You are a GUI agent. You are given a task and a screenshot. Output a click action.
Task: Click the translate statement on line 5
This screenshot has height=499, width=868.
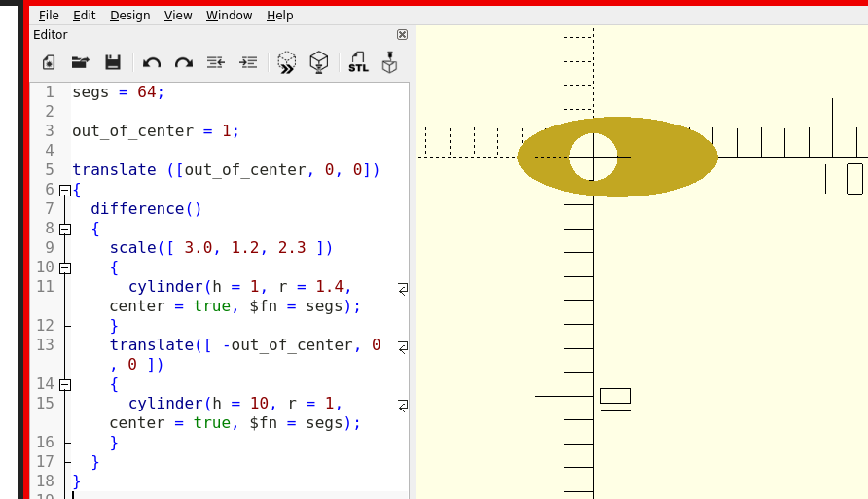pos(227,170)
